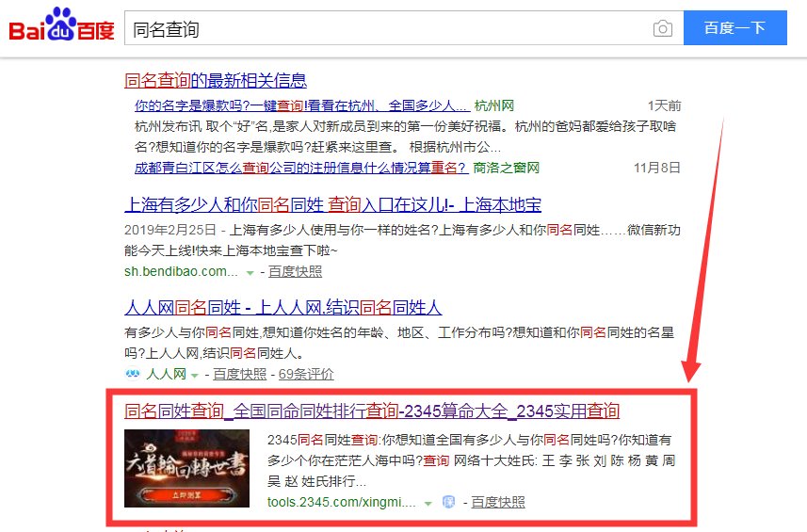Click the Baidu logo
807x532 pixels.
click(61, 25)
